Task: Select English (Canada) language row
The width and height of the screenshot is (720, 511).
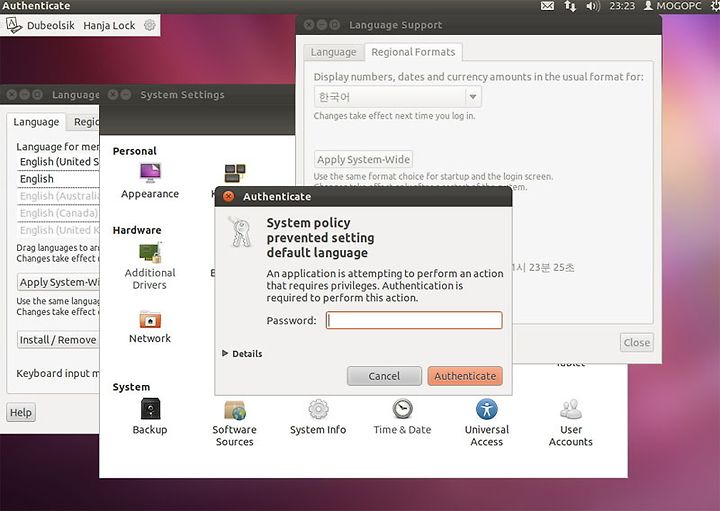Action: pyautogui.click(x=58, y=213)
